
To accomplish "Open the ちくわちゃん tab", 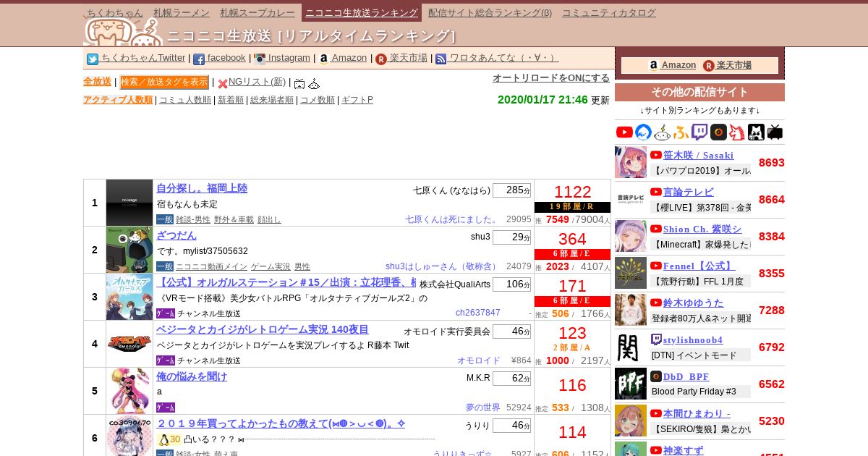I will (x=115, y=12).
